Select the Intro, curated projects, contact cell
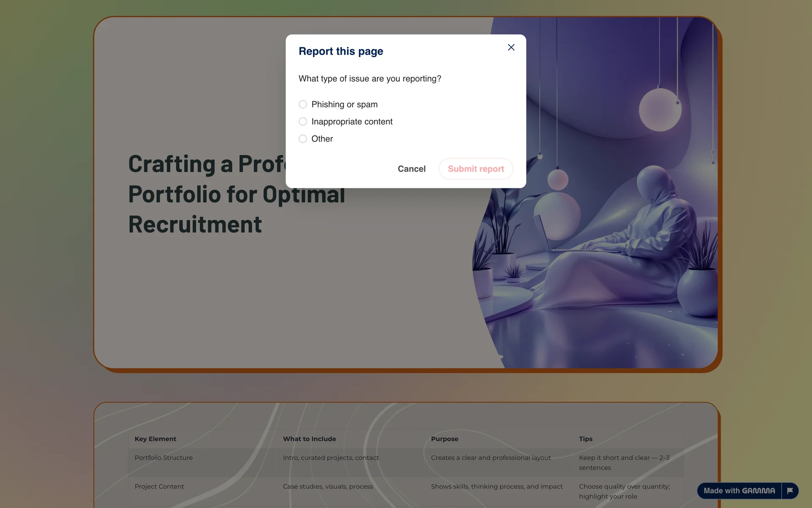The width and height of the screenshot is (812, 508). click(x=331, y=458)
